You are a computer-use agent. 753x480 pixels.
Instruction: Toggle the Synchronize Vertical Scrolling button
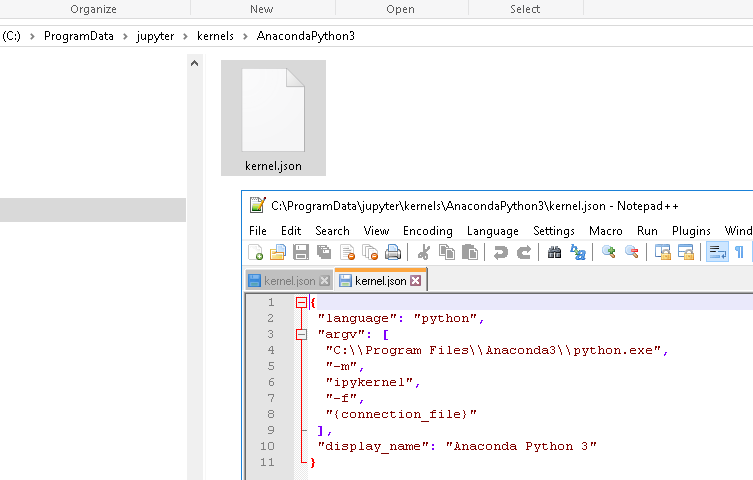tap(663, 253)
